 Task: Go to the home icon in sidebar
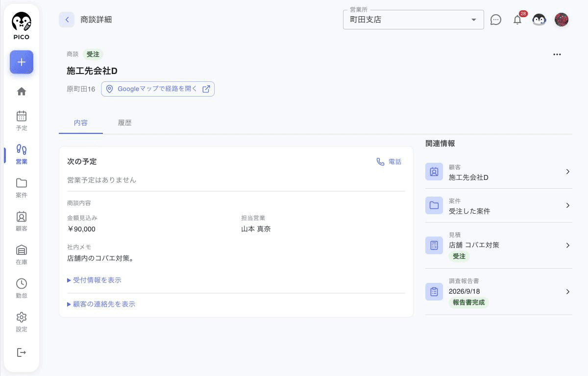[22, 91]
